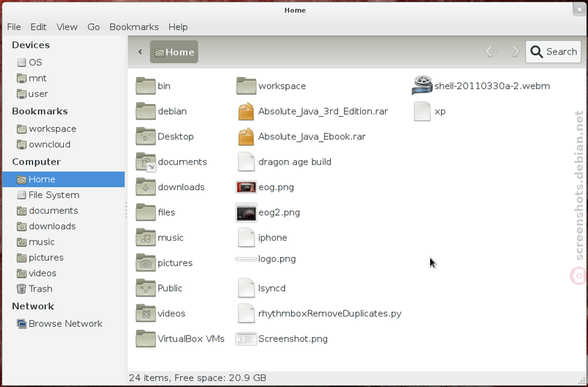Image resolution: width=588 pixels, height=387 pixels.
Task: Open the user device in sidebar
Action: (63, 94)
